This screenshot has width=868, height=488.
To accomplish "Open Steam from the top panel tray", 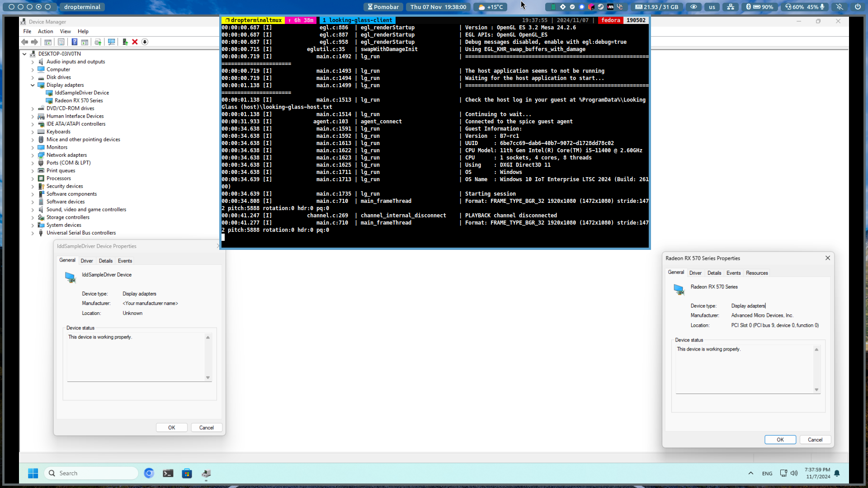I will tap(601, 7).
